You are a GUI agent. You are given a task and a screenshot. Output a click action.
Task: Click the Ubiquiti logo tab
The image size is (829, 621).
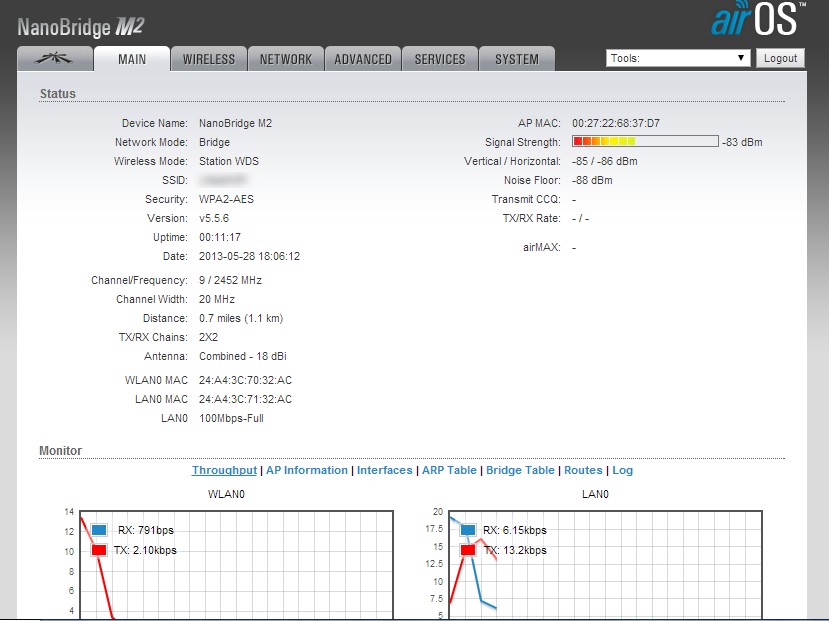[55, 59]
